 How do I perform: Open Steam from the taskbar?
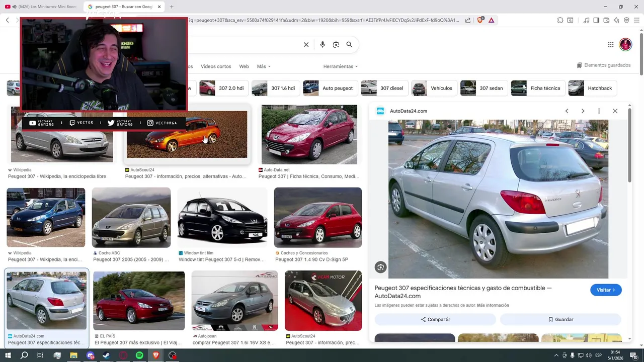(106, 355)
